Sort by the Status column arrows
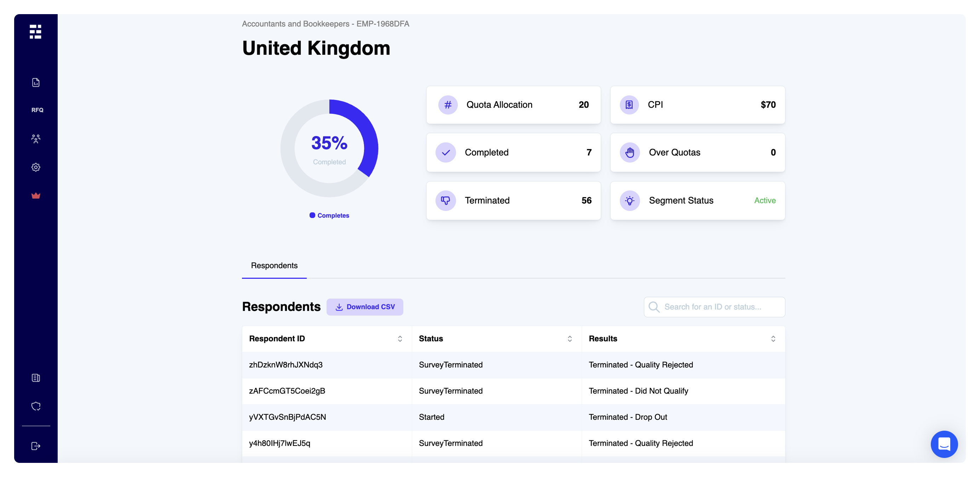 [570, 338]
